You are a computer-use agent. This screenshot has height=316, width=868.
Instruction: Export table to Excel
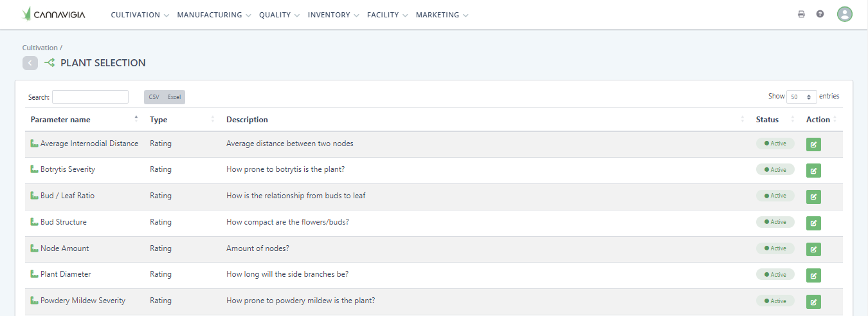tap(174, 97)
